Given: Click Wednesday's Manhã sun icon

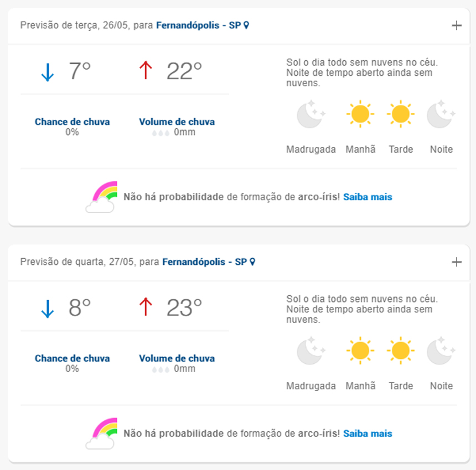Looking at the screenshot, I should point(360,351).
